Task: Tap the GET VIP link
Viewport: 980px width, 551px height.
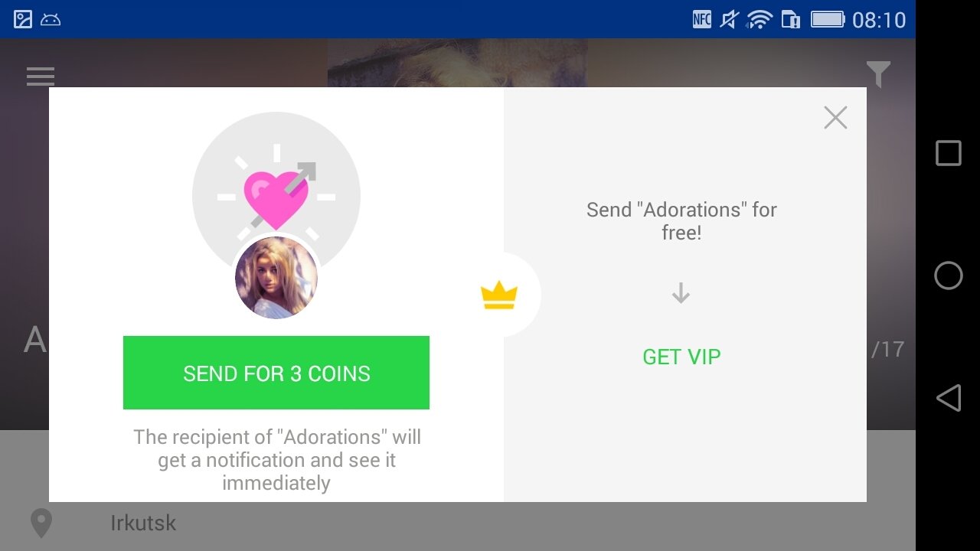Action: [x=681, y=357]
